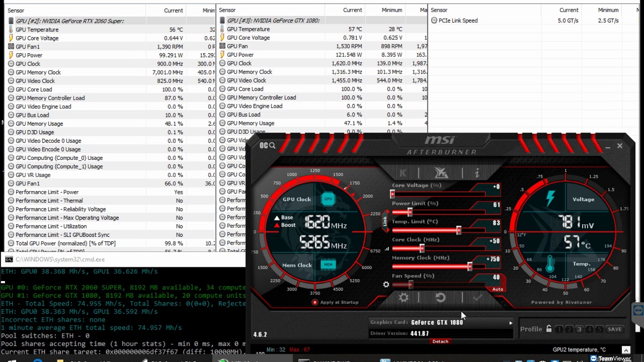Viewport: 644px width, 362px height.
Task: Click the lightning bolt voltage icon
Action: pyautogui.click(x=550, y=199)
